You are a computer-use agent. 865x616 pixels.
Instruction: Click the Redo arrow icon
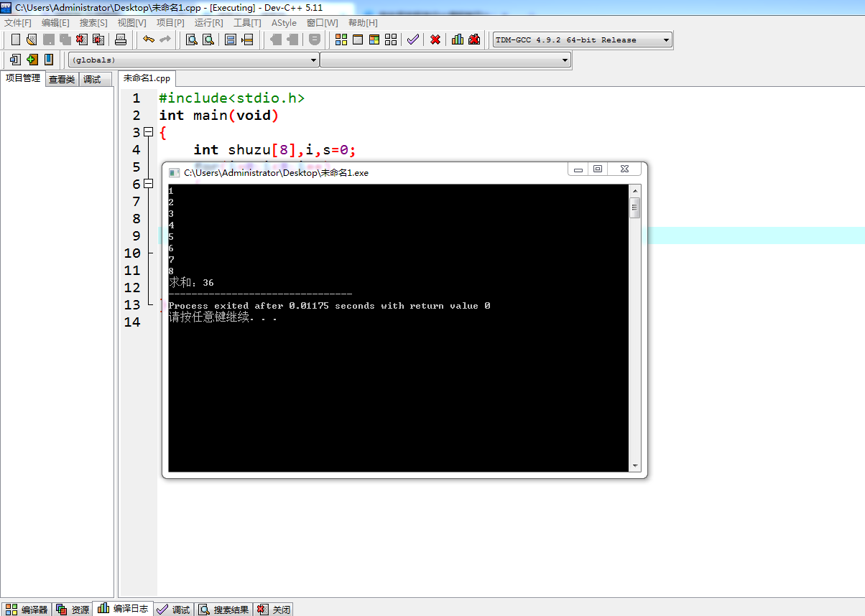[x=165, y=39]
